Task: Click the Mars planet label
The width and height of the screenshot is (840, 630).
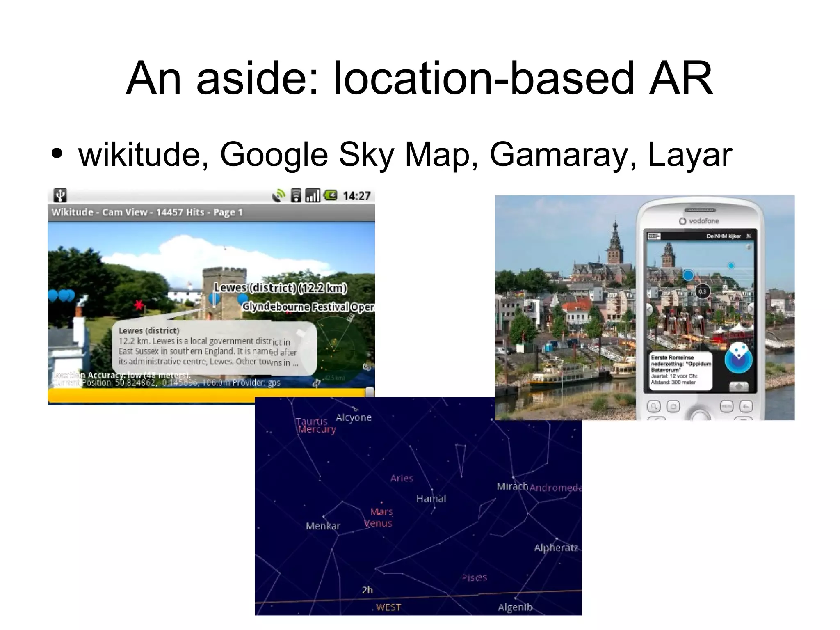Action: click(381, 512)
